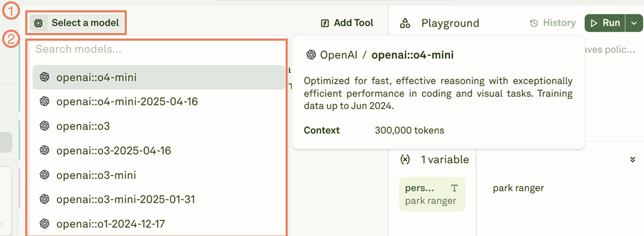Collapse the variables section with double chevron

tap(633, 160)
